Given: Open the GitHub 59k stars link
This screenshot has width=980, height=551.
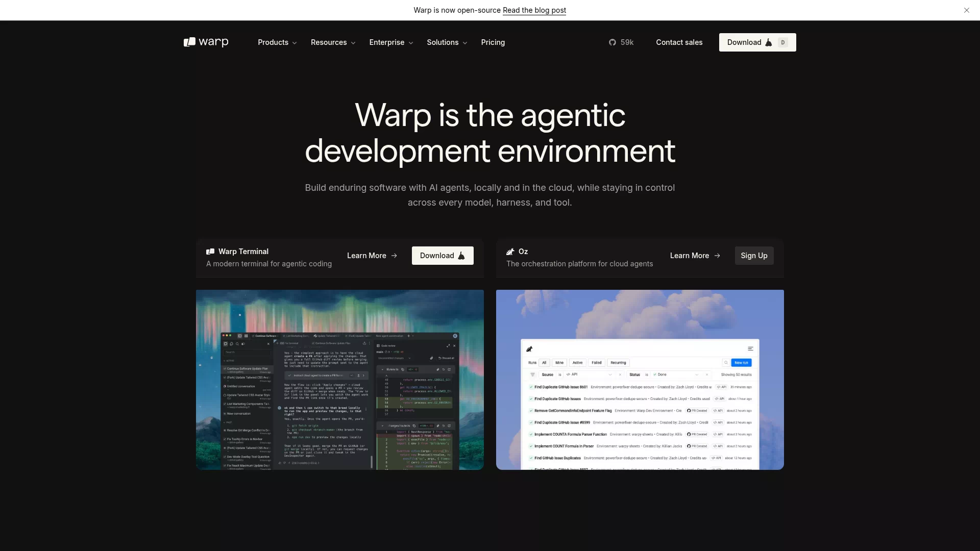Looking at the screenshot, I should 621,42.
